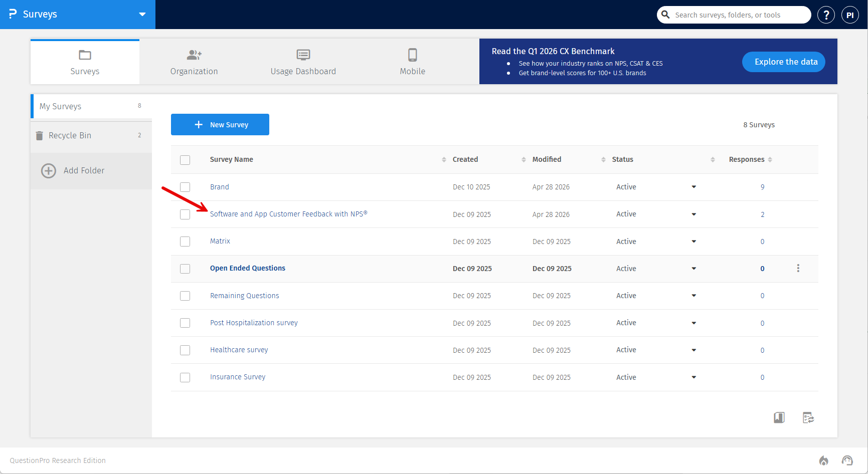868x474 pixels.
Task: Open status dropdown for Remaining Questions
Action: (x=694, y=296)
